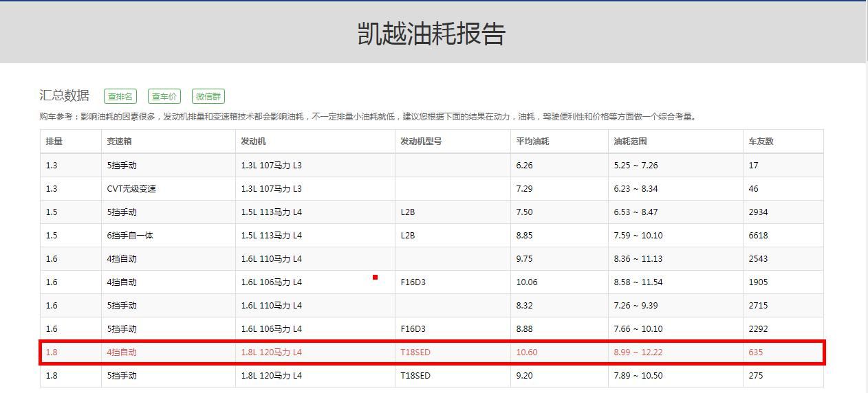The image size is (868, 393).
Task: Select average fuel value 7.29
Action: (x=525, y=188)
